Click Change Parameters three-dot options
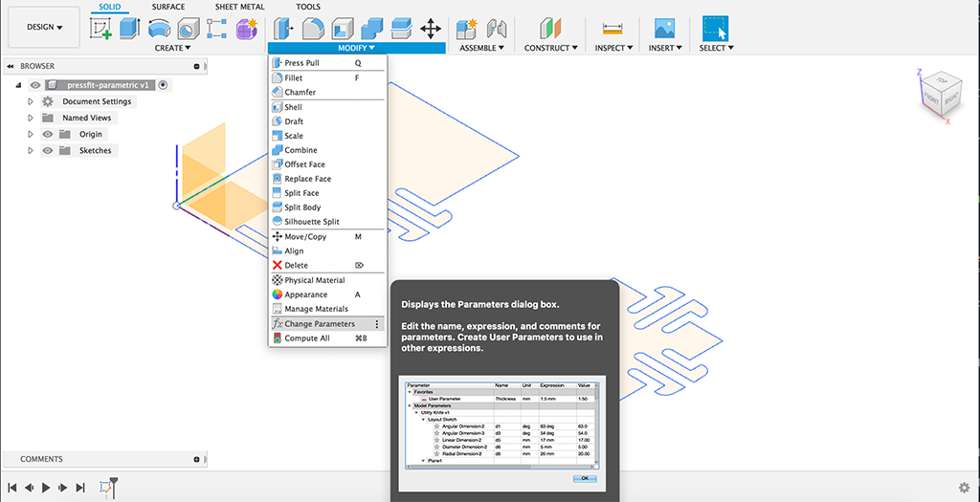 click(376, 324)
